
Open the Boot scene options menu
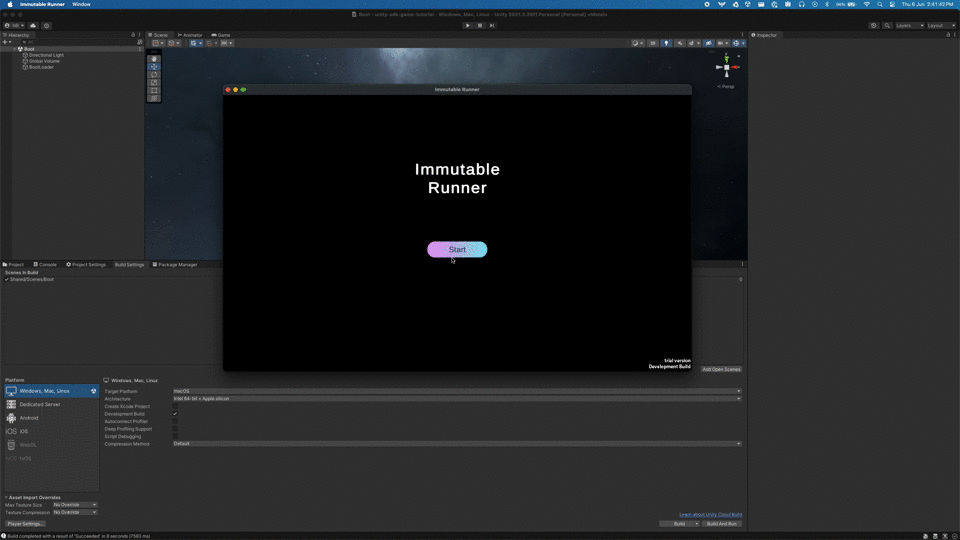140,49
